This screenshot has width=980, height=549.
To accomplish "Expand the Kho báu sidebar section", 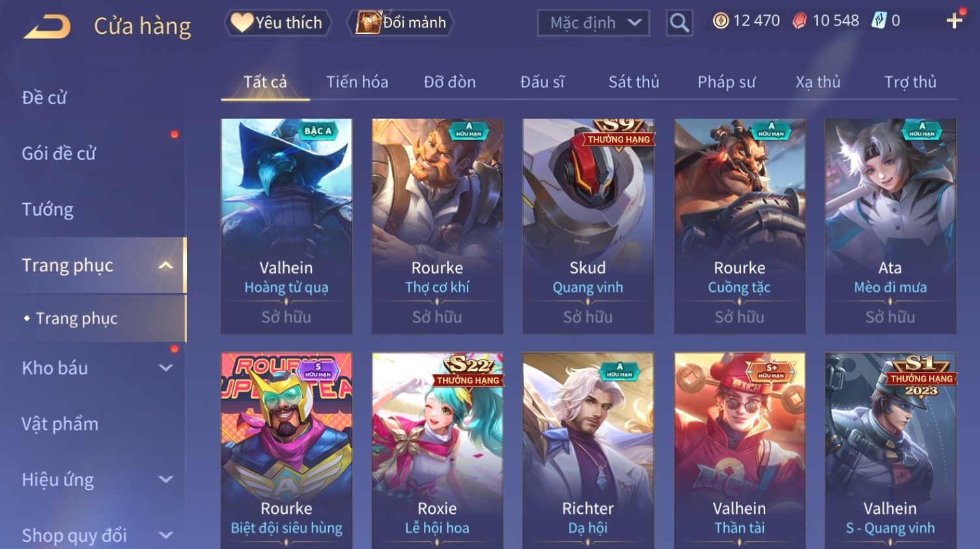I will [x=165, y=368].
